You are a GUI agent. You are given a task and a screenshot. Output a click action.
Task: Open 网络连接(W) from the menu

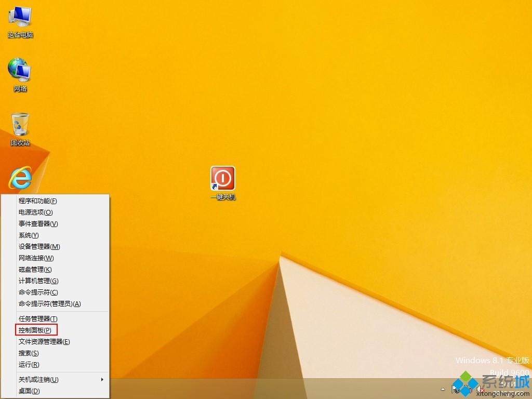point(36,258)
